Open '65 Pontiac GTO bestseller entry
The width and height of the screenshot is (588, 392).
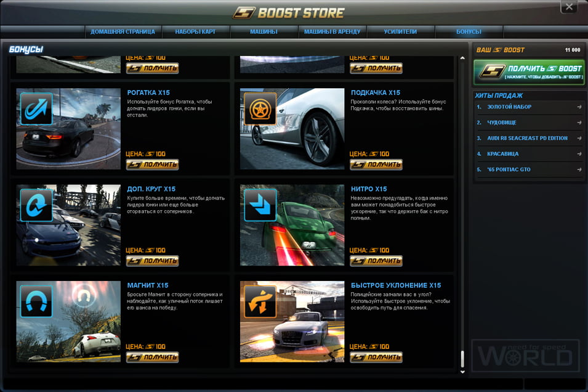pos(529,169)
